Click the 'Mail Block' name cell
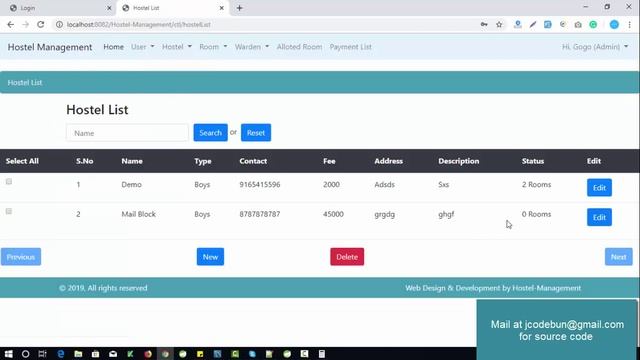The image size is (640, 360). (138, 214)
